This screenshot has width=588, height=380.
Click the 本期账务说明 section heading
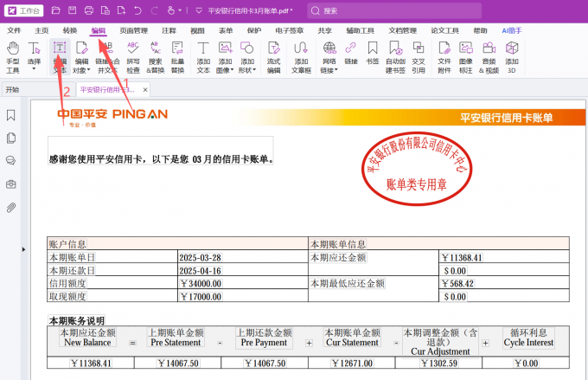tap(76, 320)
